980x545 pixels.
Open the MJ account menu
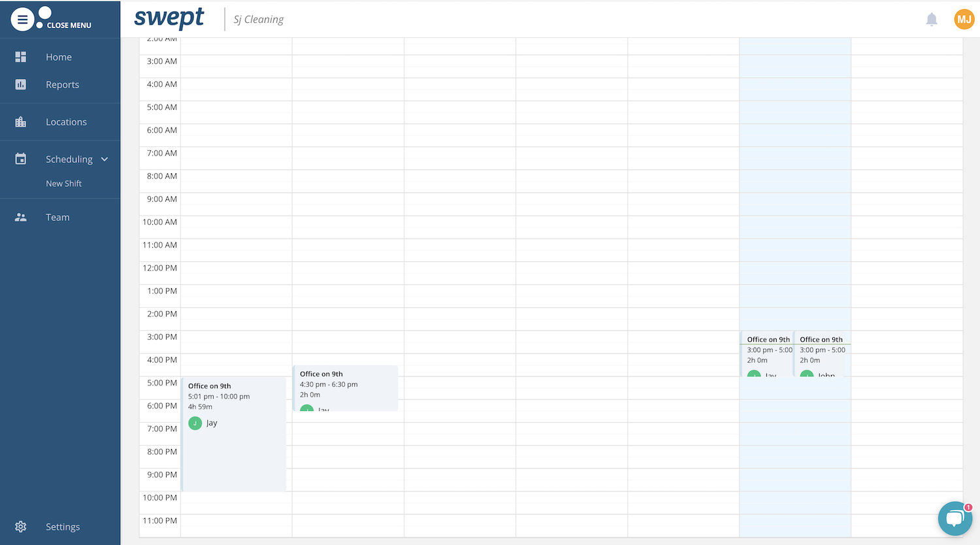coord(964,19)
